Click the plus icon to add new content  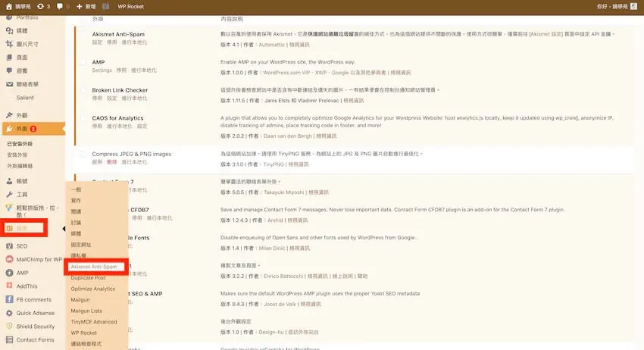point(80,7)
